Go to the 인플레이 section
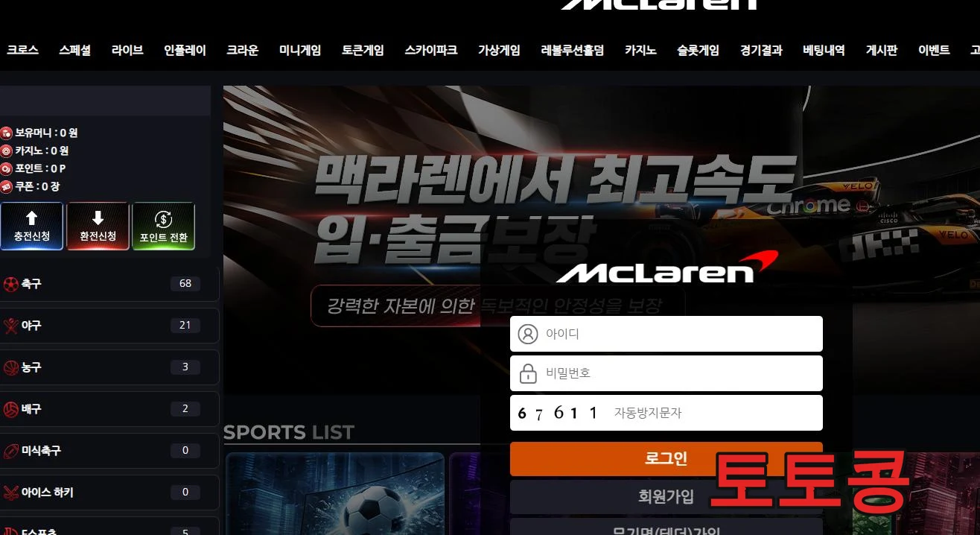This screenshot has height=535, width=980. pos(185,51)
